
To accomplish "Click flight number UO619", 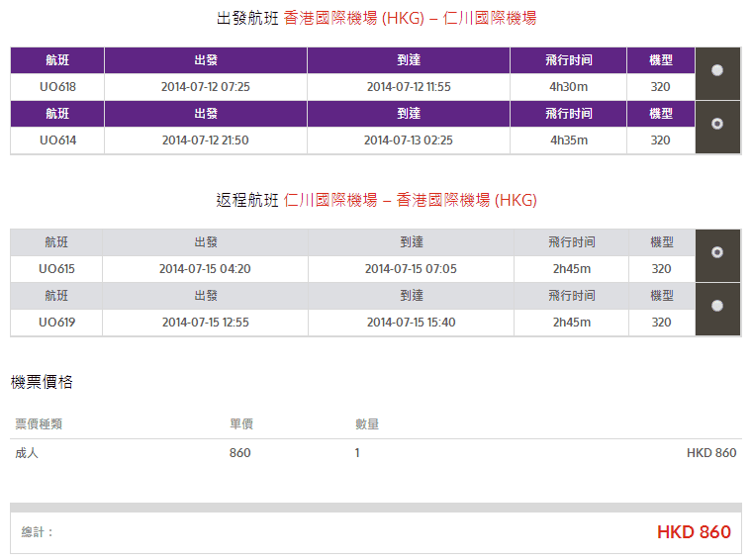I will point(56,323).
